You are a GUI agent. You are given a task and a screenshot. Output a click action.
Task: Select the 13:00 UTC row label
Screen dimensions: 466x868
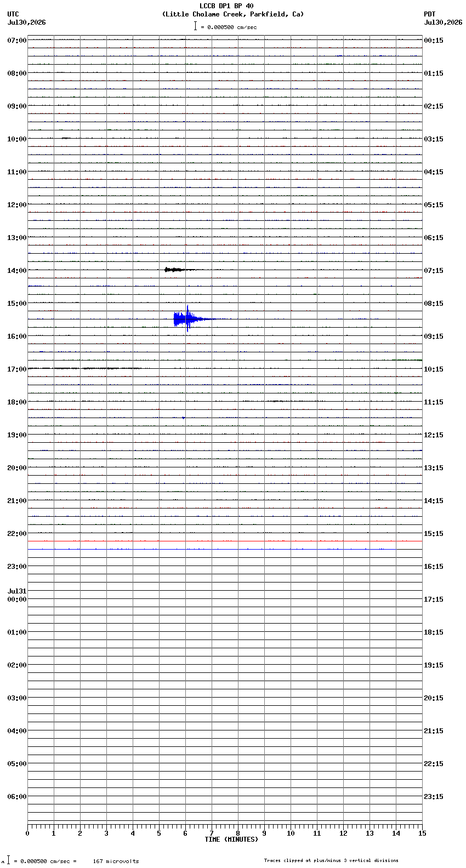pyautogui.click(x=17, y=238)
